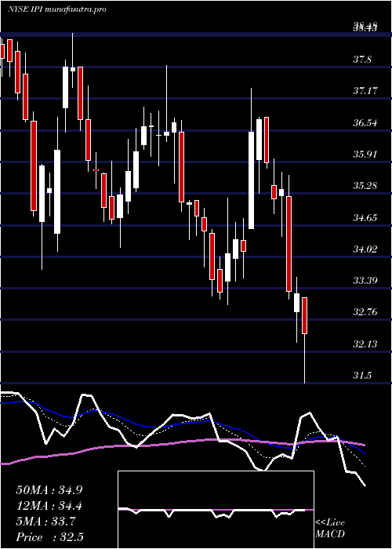The height and width of the screenshot is (549, 392).
Task: Click the 34.65 price axis label
Action: (x=365, y=218)
